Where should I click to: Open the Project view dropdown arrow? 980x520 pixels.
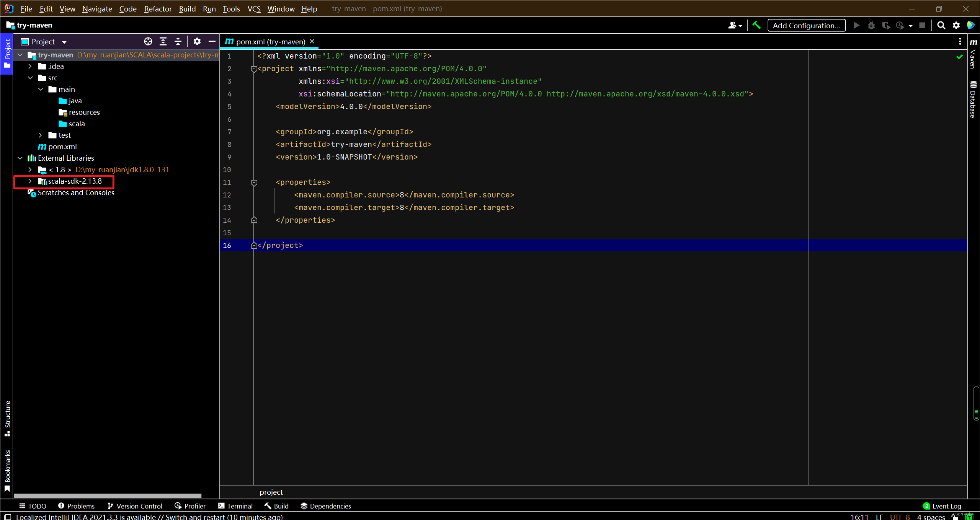coord(64,42)
